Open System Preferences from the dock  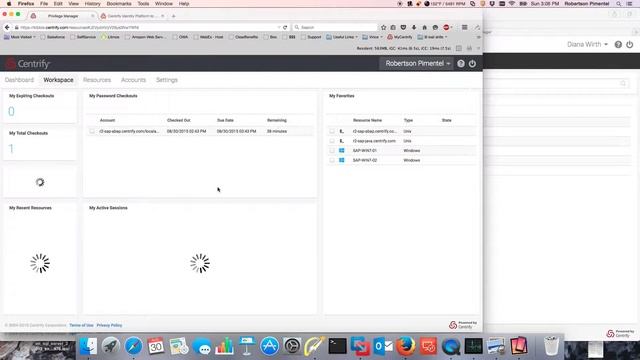click(292, 347)
